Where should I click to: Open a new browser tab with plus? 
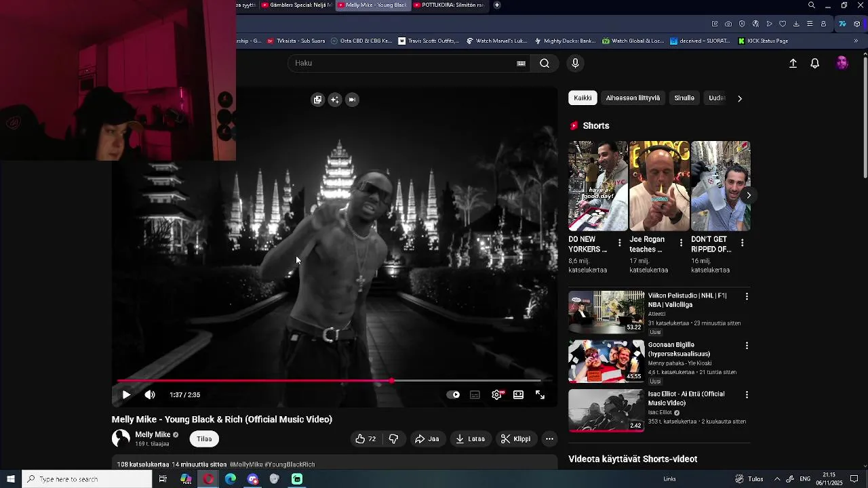tap(497, 5)
